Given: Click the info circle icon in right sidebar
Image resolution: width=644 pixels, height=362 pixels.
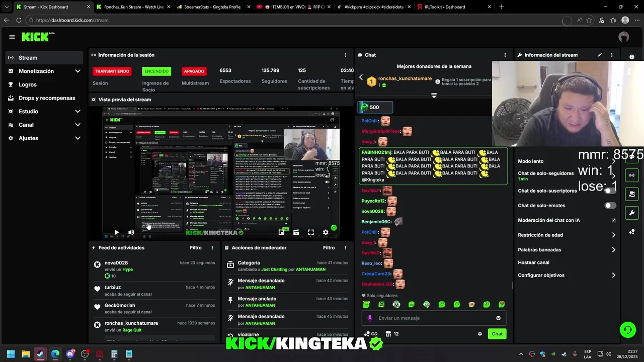Looking at the screenshot, I should 632,57.
